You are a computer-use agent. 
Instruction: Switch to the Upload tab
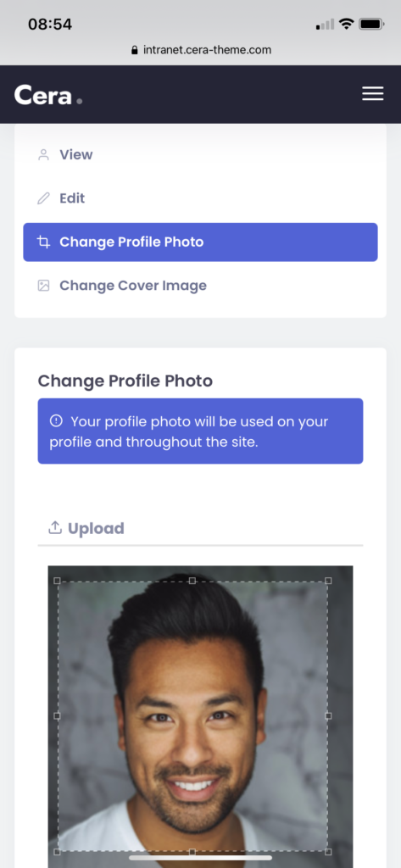point(86,528)
